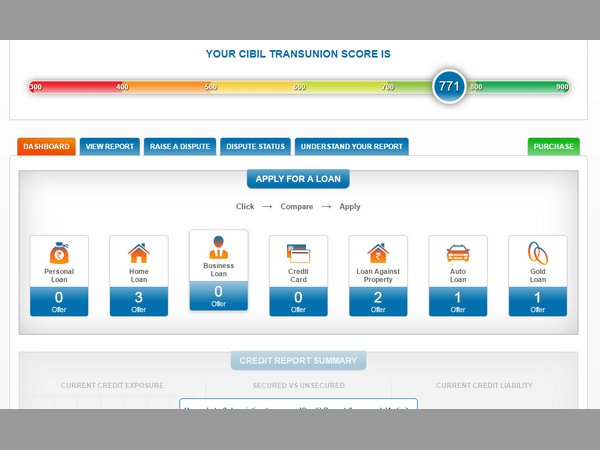Click the Home Loan house icon
The width and height of the screenshot is (600, 450).
[139, 253]
